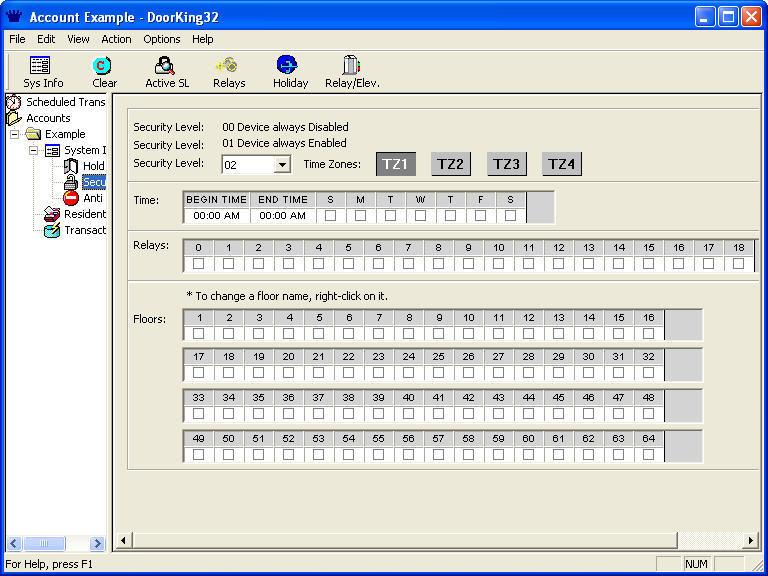Screen dimensions: 768x576
Task: Click the tree pane horizontal scrollbar thumb
Action: (x=44, y=543)
